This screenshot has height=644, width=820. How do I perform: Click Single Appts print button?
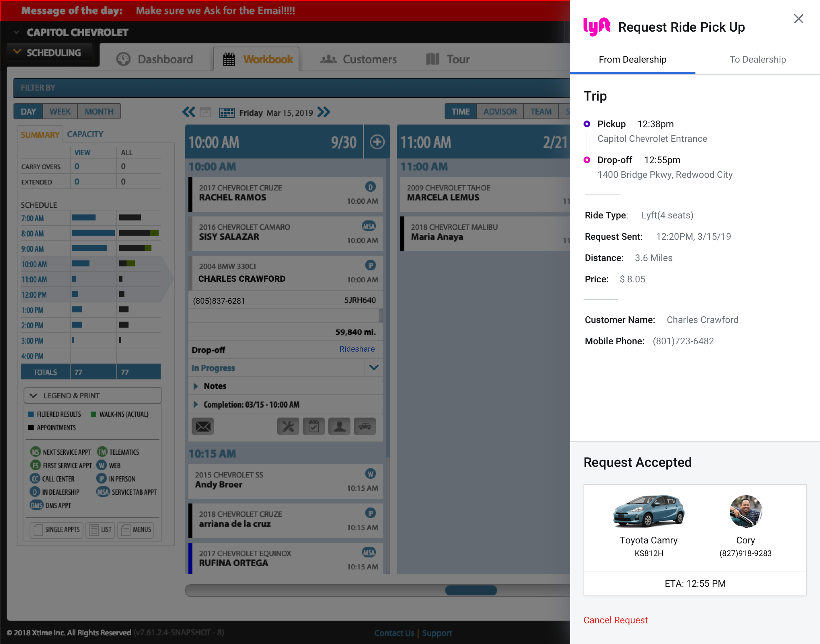coord(56,530)
